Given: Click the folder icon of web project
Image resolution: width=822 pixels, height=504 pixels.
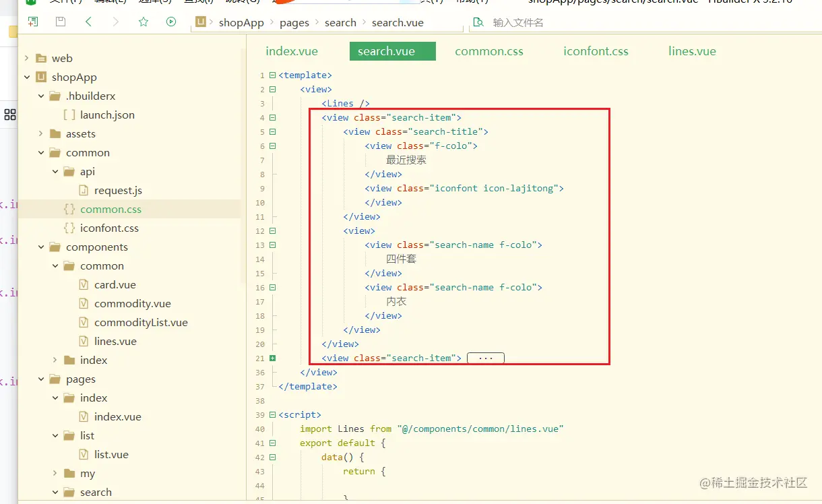Looking at the screenshot, I should (x=41, y=58).
